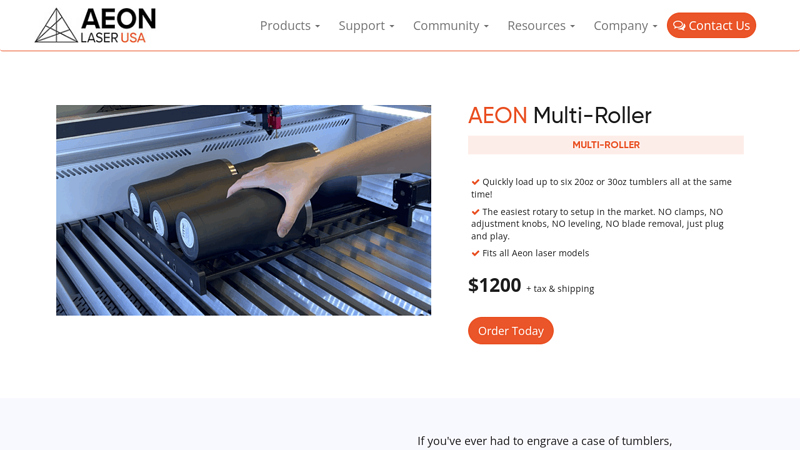The height and width of the screenshot is (450, 800).
Task: Select the MULTI-ROLLER label bar
Action: 606,145
